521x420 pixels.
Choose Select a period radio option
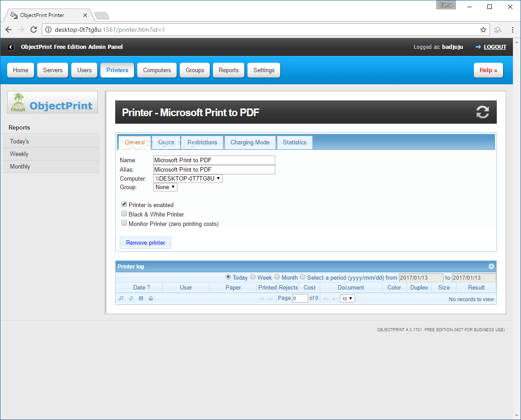tap(303, 277)
